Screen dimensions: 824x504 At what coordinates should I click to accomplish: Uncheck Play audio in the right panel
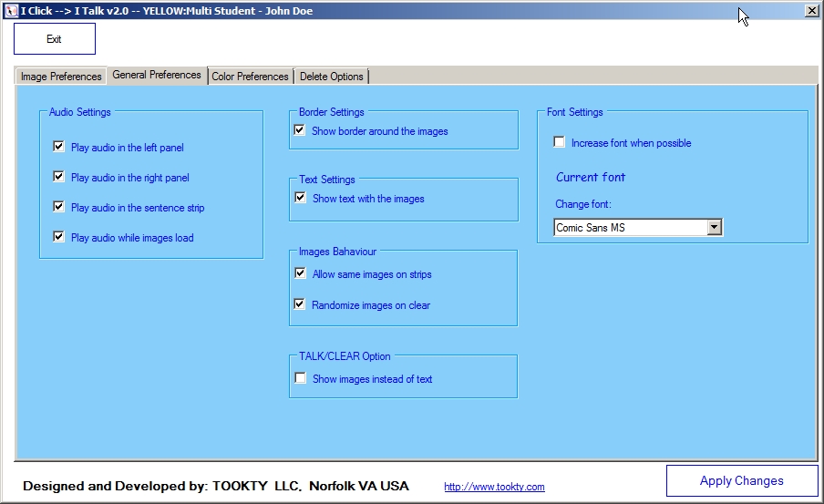[59, 177]
